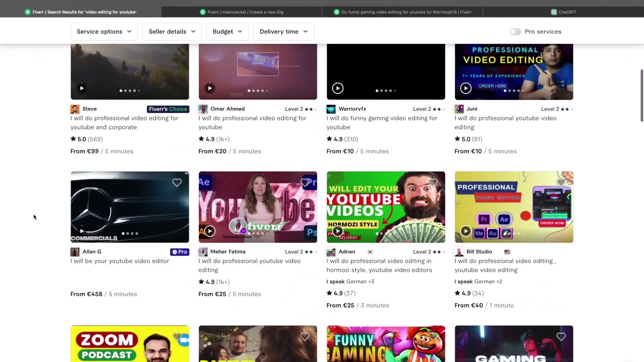Switch to Warriorpk18 funny gaming gig tab
Image resolution: width=644 pixels, height=362 pixels.
tap(402, 12)
